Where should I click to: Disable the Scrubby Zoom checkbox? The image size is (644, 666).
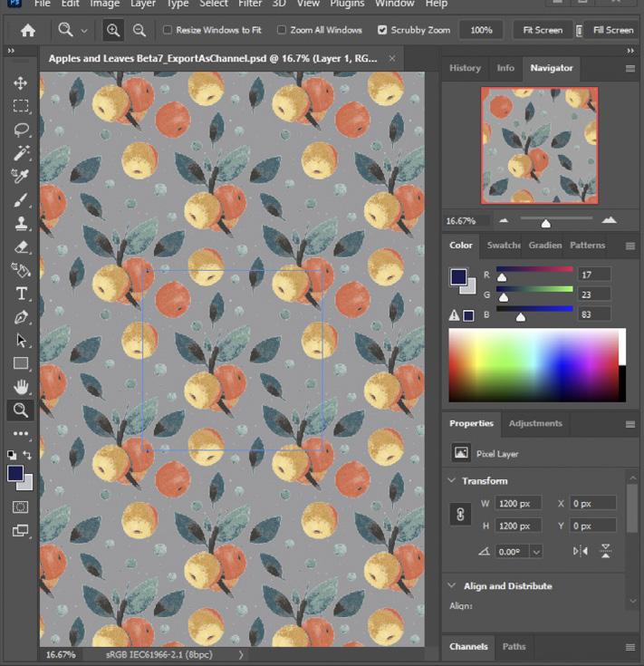[x=382, y=30]
